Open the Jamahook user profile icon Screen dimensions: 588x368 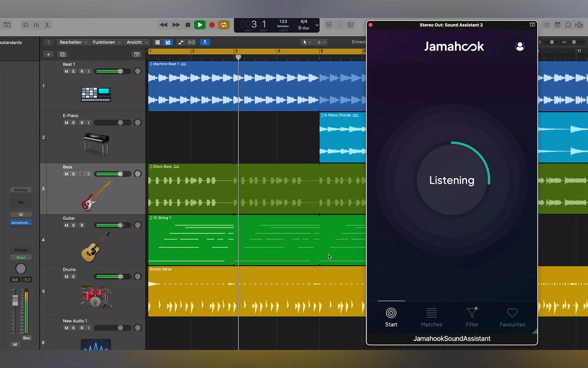pyautogui.click(x=520, y=46)
